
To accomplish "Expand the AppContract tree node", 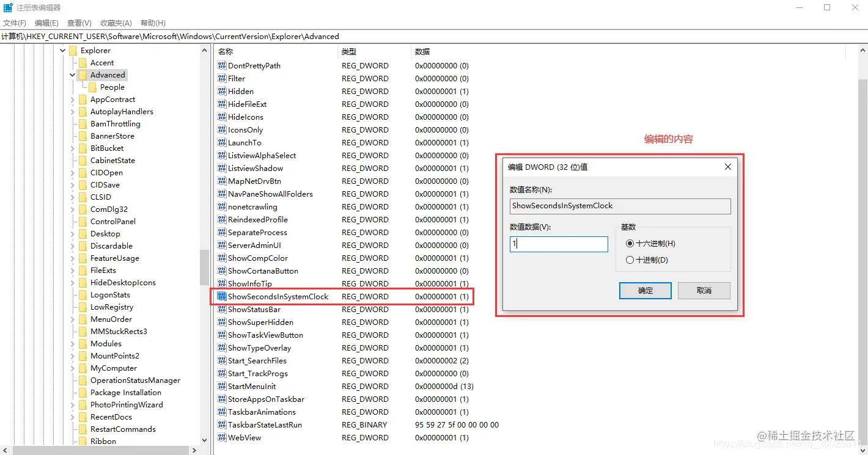I will tap(72, 100).
